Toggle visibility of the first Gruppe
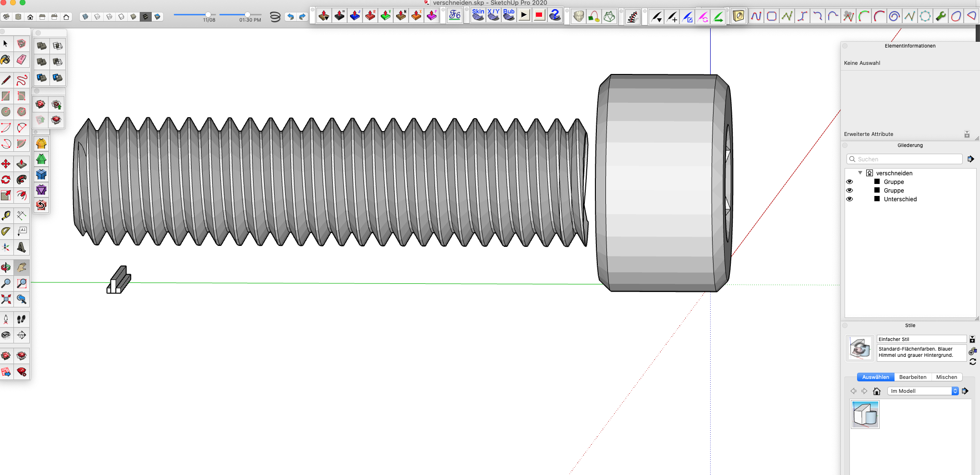This screenshot has width=980, height=475. click(849, 182)
